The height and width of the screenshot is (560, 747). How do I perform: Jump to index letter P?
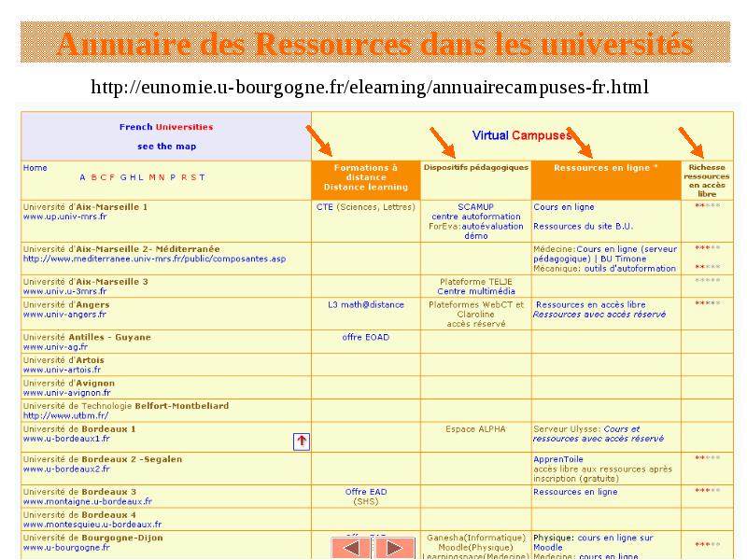(x=173, y=177)
